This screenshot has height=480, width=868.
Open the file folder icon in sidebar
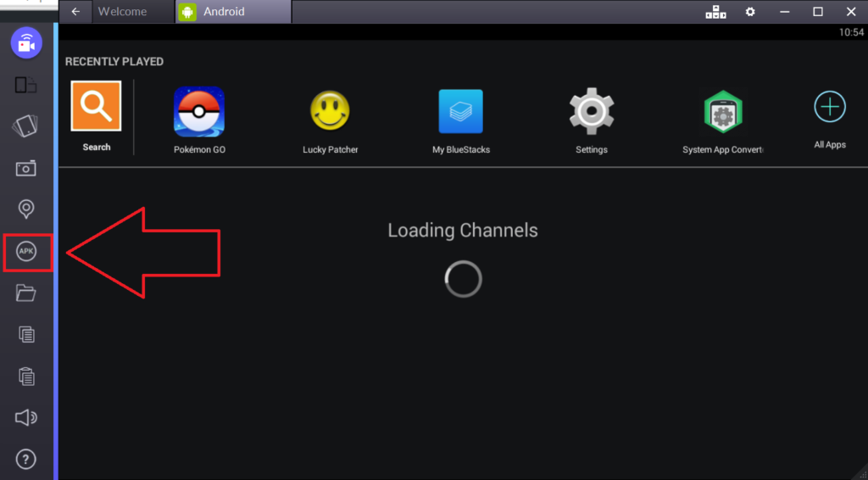tap(26, 293)
